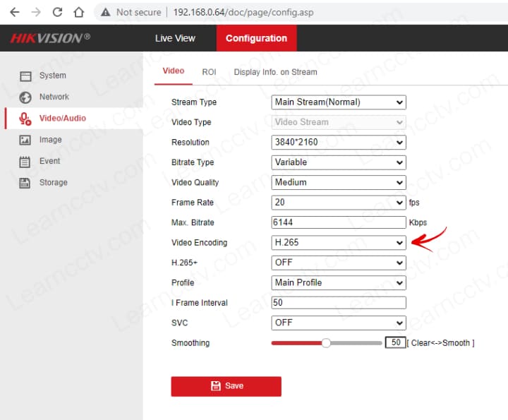The image size is (508, 420).
Task: Reload the page with browser refresh icon
Action: [58, 12]
